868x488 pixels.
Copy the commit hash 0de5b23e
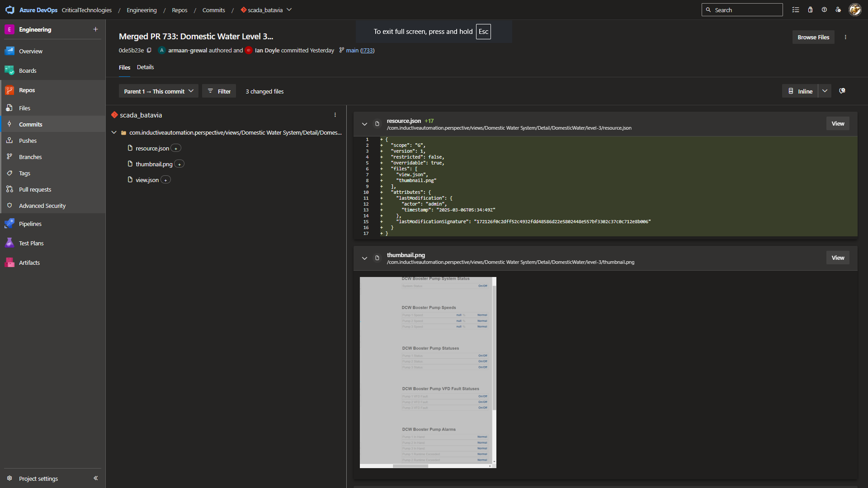tap(149, 50)
